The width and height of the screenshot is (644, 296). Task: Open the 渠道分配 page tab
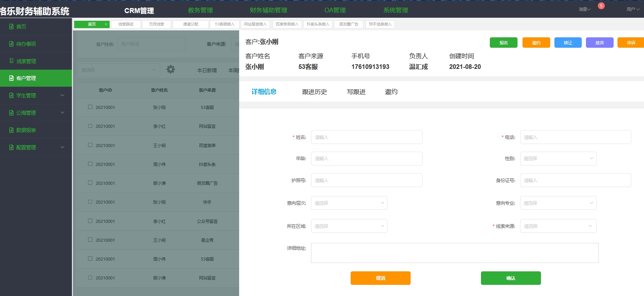coord(191,24)
